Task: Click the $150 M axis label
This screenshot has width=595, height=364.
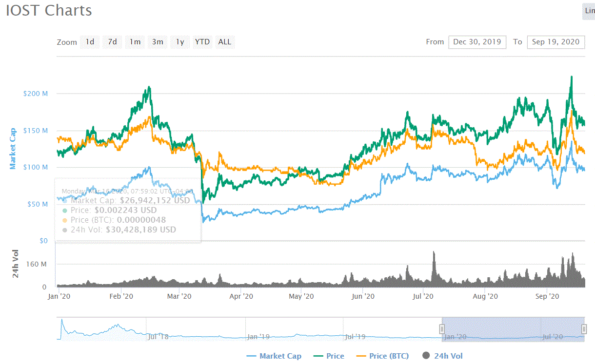Action: [35, 131]
